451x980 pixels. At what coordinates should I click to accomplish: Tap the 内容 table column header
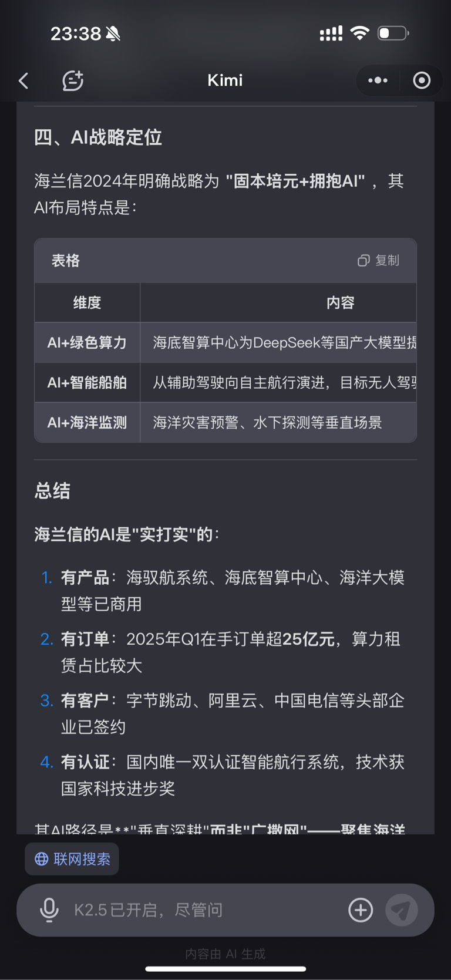(340, 303)
